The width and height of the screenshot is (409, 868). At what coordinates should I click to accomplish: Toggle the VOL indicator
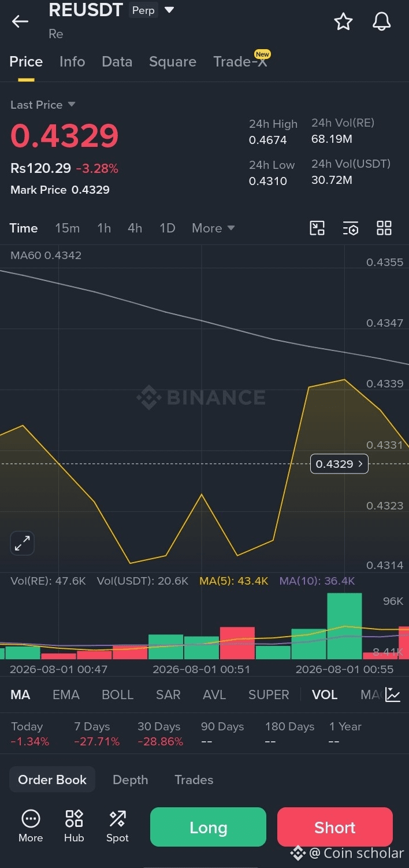tap(325, 695)
